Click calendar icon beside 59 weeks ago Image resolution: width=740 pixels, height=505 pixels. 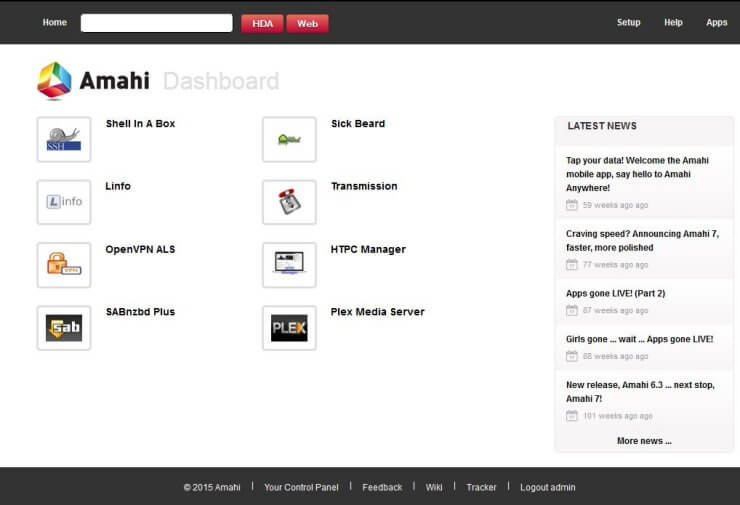point(572,205)
